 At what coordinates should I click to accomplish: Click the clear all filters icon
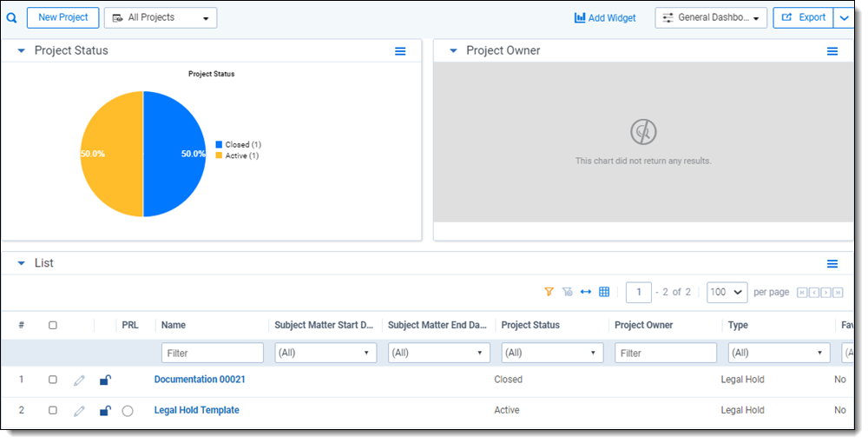568,292
